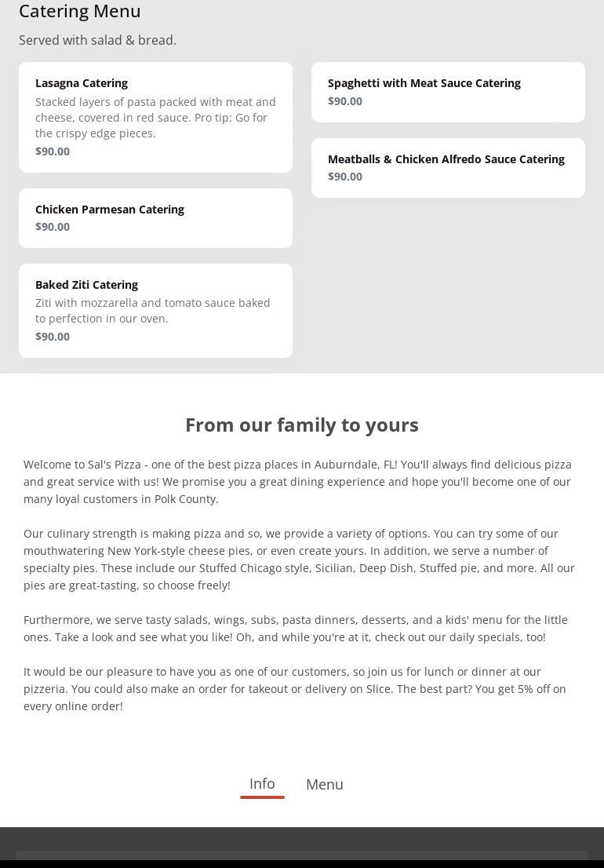Click the Catering Menu heading
The width and height of the screenshot is (604, 868).
[x=80, y=11]
